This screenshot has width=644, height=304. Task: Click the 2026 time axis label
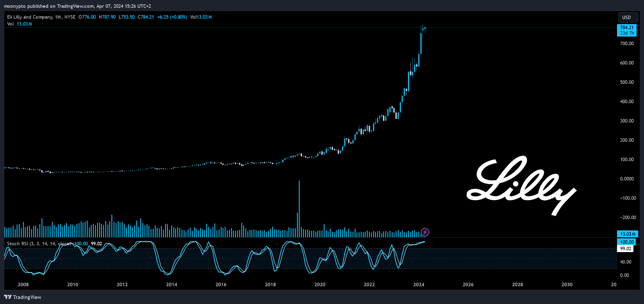pyautogui.click(x=468, y=284)
